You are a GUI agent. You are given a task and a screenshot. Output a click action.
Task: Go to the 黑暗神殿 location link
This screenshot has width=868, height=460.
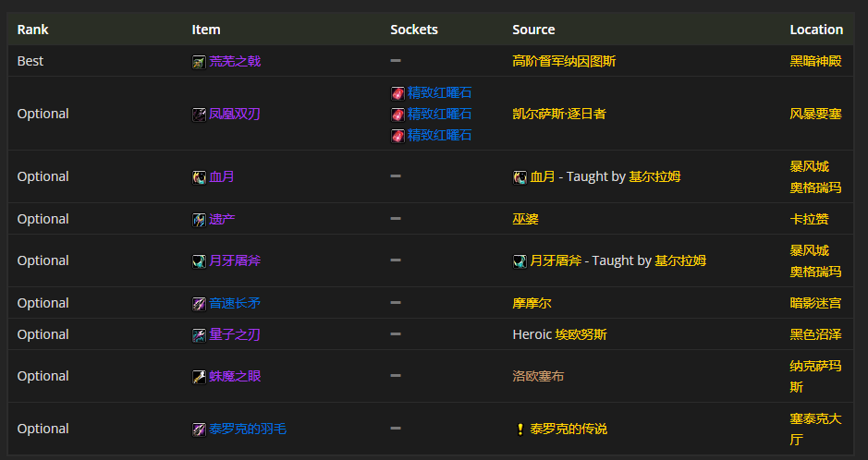(x=815, y=61)
